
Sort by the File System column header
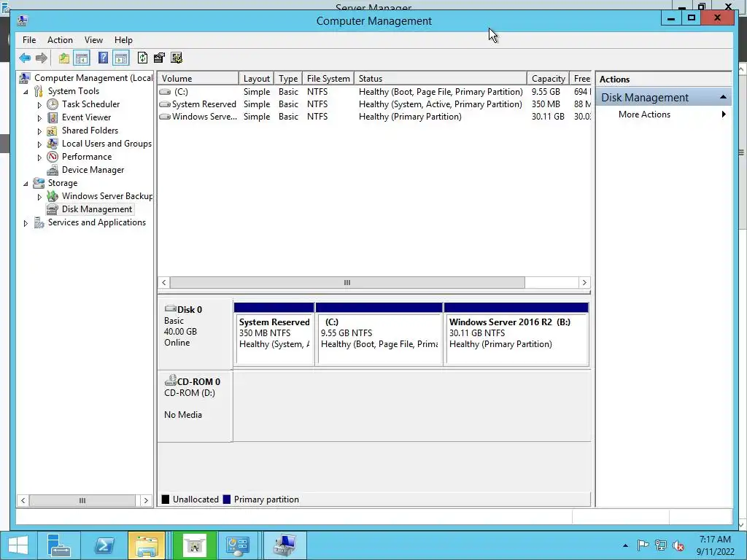click(x=328, y=79)
